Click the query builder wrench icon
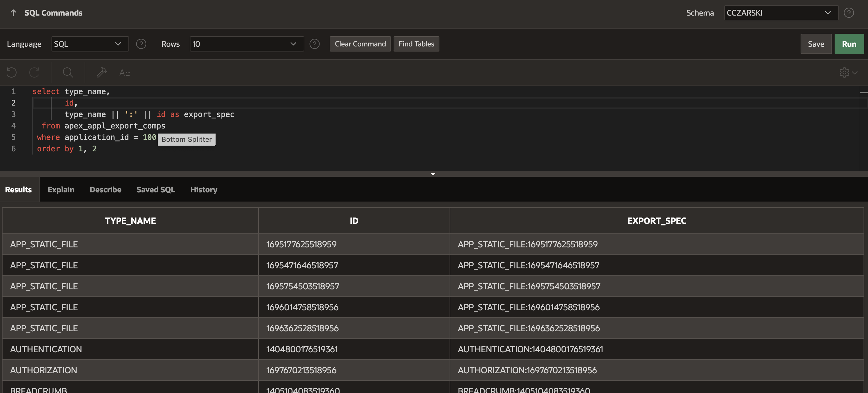Screen dimensions: 868x393 pos(101,72)
